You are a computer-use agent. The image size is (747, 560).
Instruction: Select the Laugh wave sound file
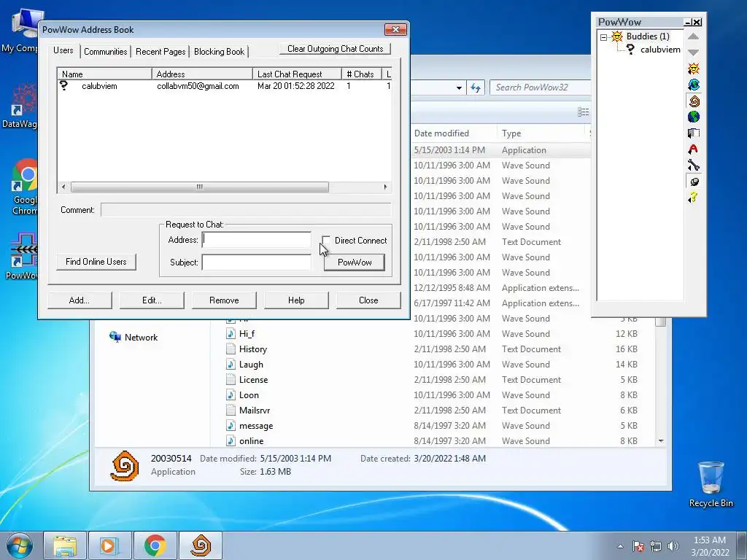pos(251,365)
